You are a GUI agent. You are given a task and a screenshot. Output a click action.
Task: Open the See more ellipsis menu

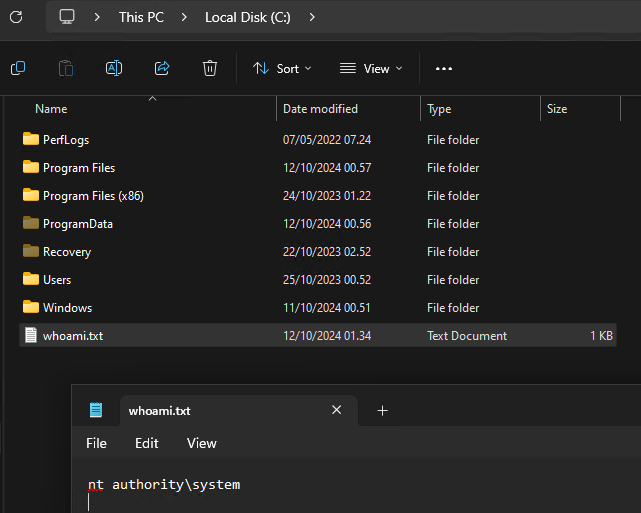click(x=444, y=69)
